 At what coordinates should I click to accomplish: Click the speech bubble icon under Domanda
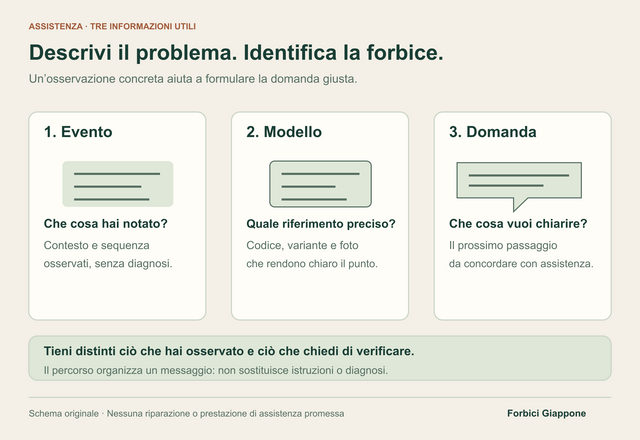[519, 187]
